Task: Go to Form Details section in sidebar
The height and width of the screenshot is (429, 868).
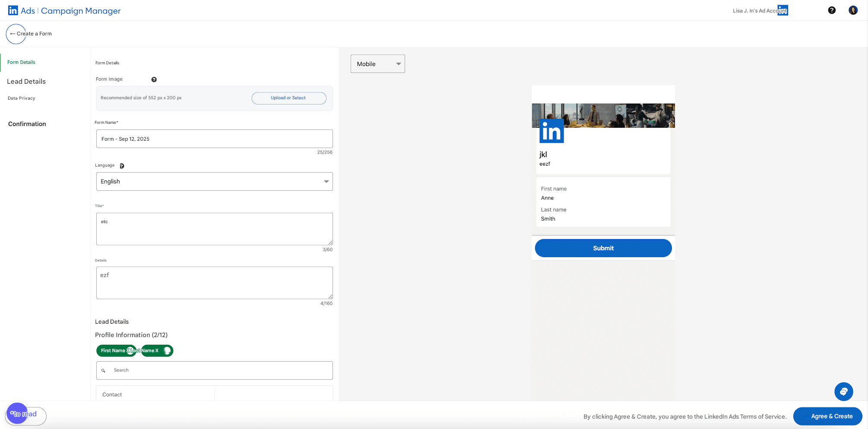Action: (x=21, y=62)
